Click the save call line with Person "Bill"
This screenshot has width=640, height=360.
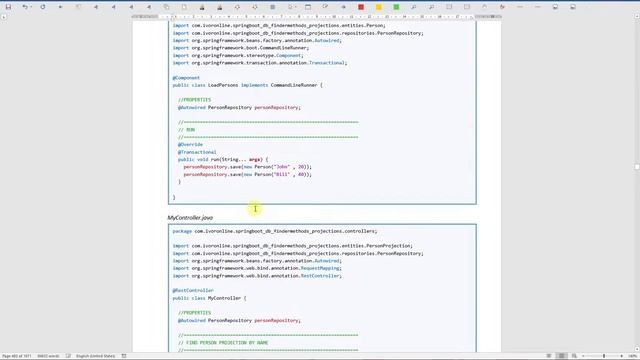coord(247,174)
